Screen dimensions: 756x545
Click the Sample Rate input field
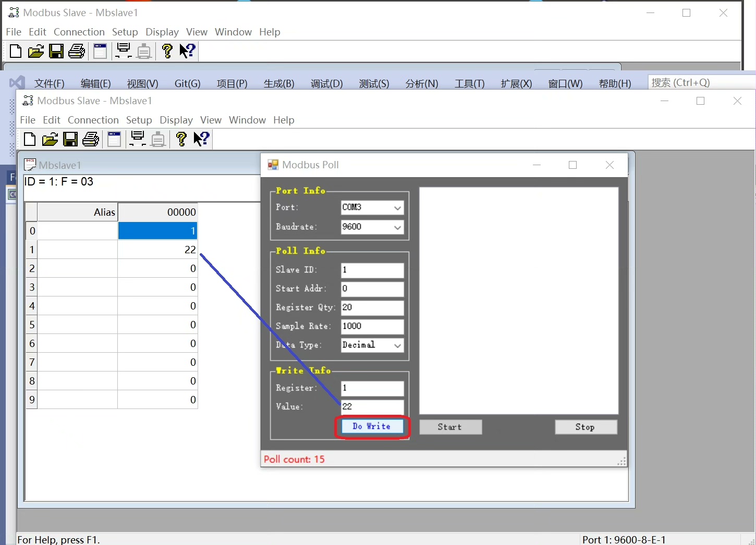click(372, 327)
